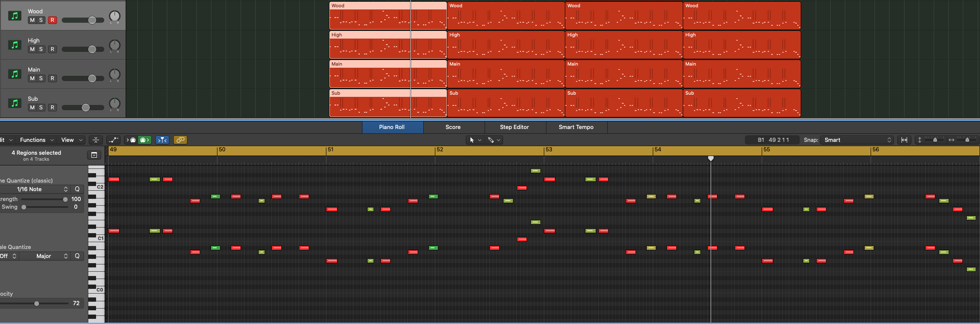Click bar 52 in Piano Roll ruler
Viewport: 980px width, 324px height.
pyautogui.click(x=440, y=150)
